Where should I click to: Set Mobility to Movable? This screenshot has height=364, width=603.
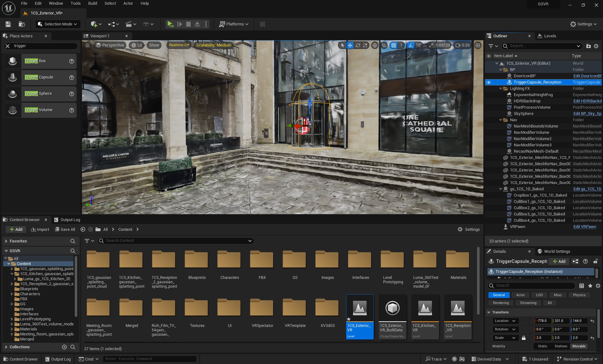pyautogui.click(x=579, y=346)
